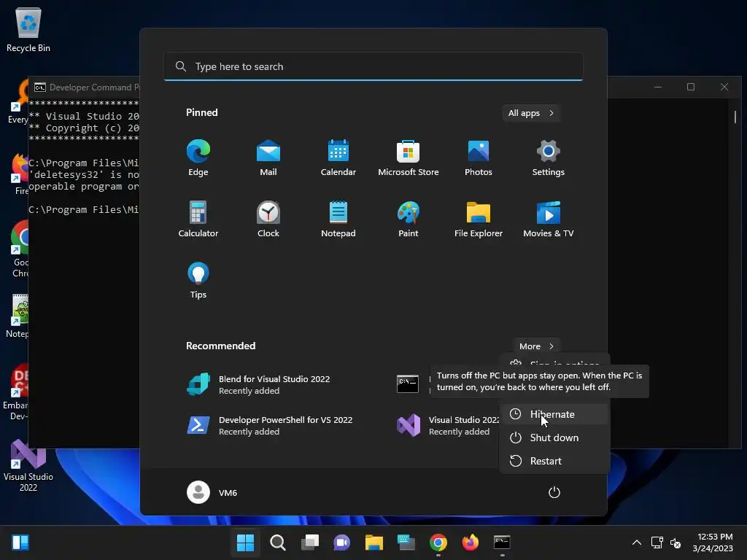Select the Recycle Bin desktop icon

[28, 29]
